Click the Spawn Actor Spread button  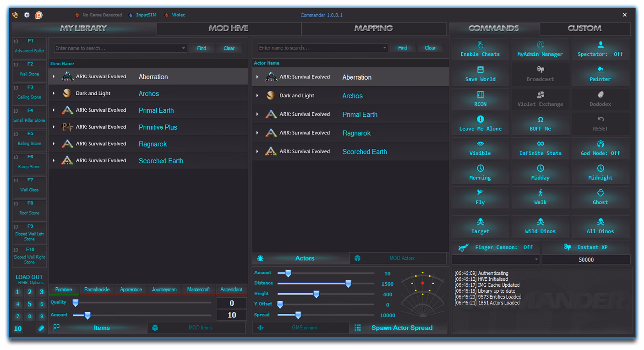click(398, 328)
